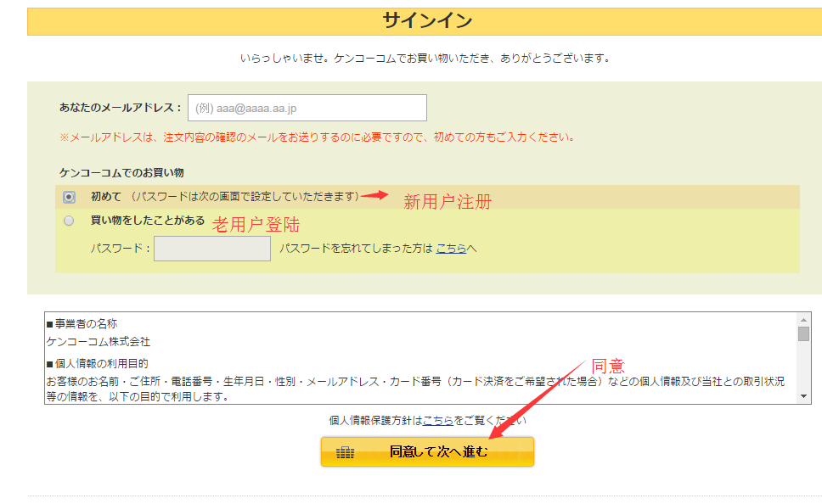Screen dimensions: 822x504
Task: Click the red 新用户注册 annotation text
Action: 447,202
